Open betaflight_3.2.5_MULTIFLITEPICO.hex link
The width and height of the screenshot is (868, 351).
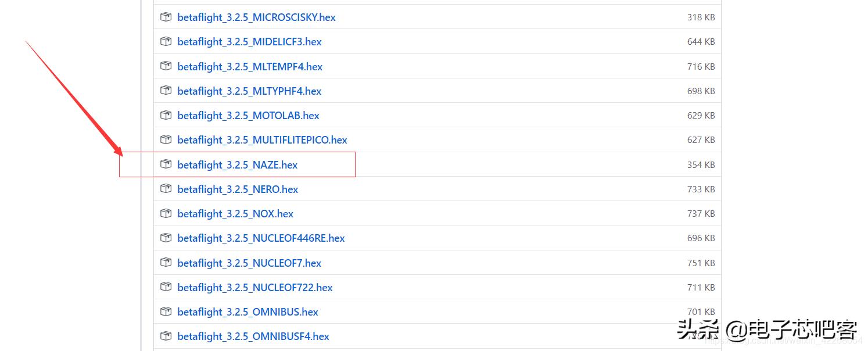tap(262, 140)
